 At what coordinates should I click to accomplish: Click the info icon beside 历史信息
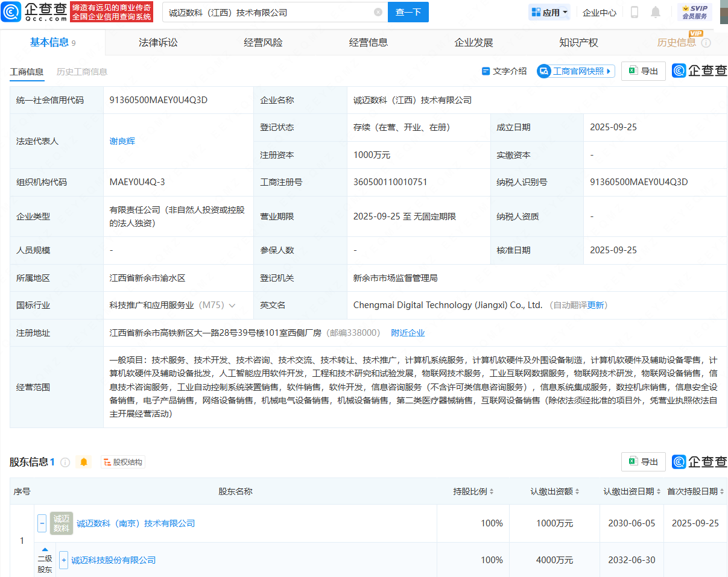(706, 43)
